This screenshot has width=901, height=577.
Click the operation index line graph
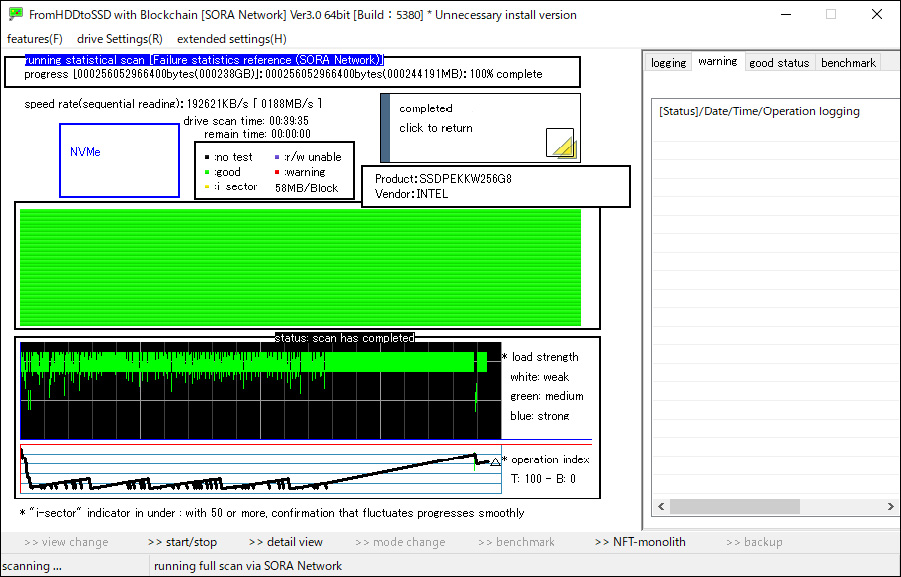260,469
